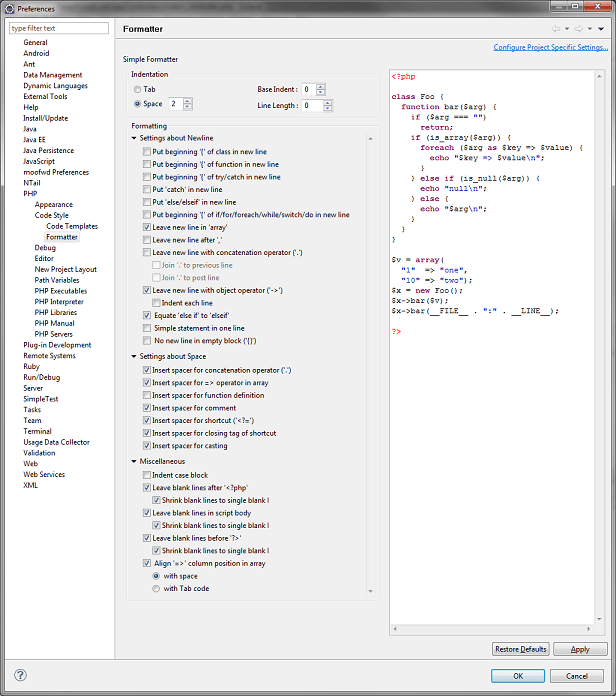
Task: Select the Space indentation radio button
Action: coord(138,104)
